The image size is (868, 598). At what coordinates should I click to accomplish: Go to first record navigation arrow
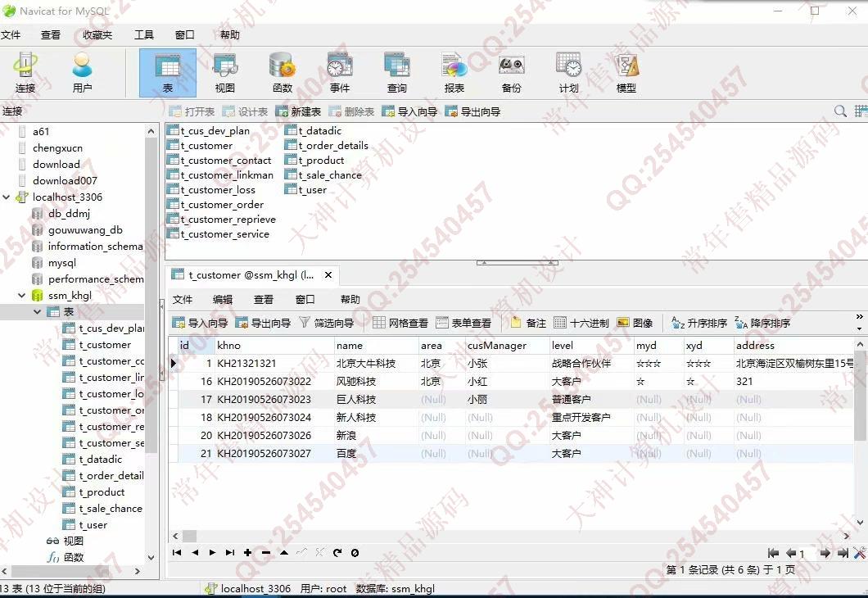point(177,552)
